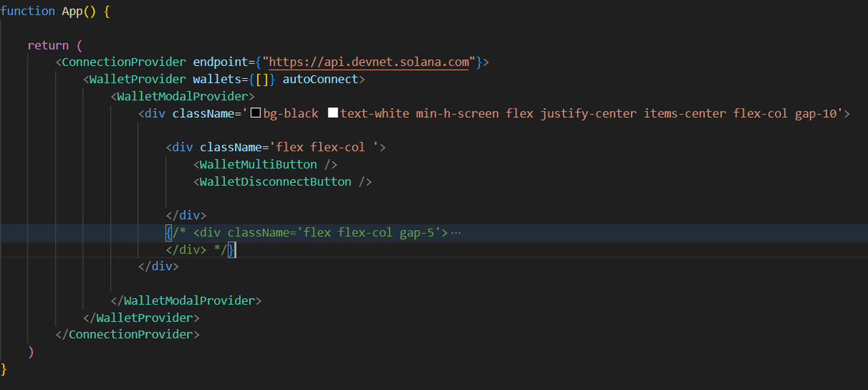868x390 pixels.
Task: Click the commented 'flex flex-col gap-5' string
Action: pos(372,232)
